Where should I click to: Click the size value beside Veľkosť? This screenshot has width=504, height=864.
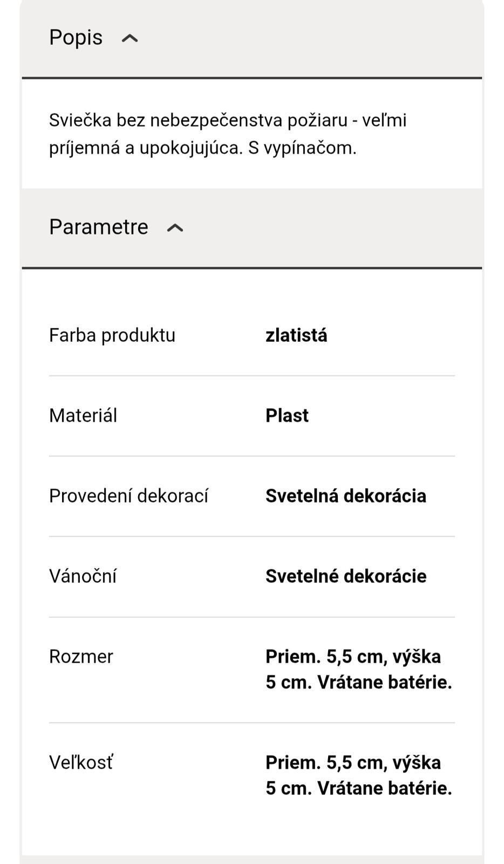point(358,775)
